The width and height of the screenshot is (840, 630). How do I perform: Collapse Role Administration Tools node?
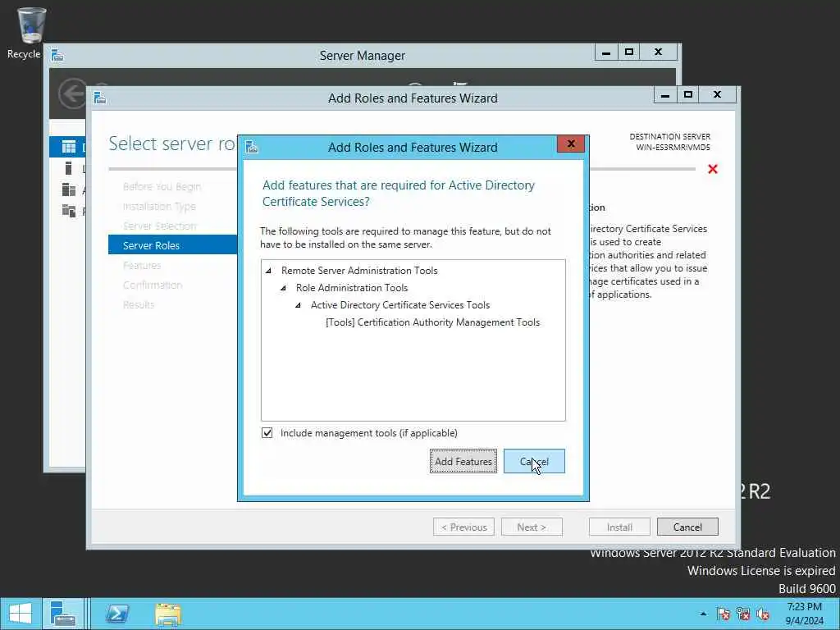pyautogui.click(x=284, y=288)
